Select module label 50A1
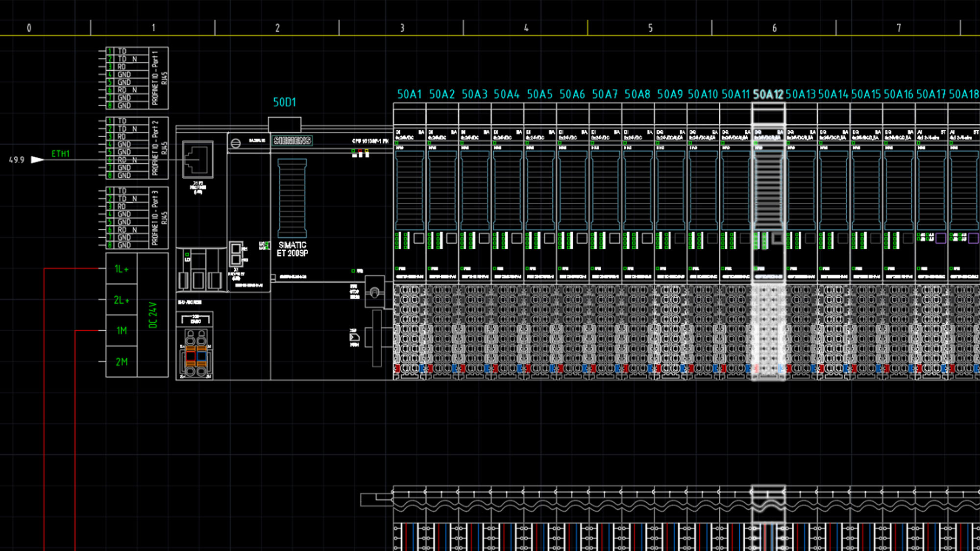The width and height of the screenshot is (980, 551). click(x=409, y=94)
